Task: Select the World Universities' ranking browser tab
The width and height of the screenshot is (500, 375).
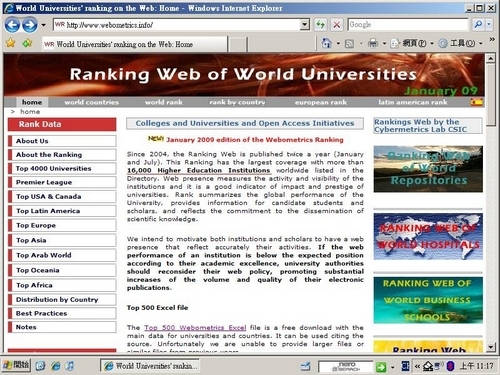Action: pos(135,44)
